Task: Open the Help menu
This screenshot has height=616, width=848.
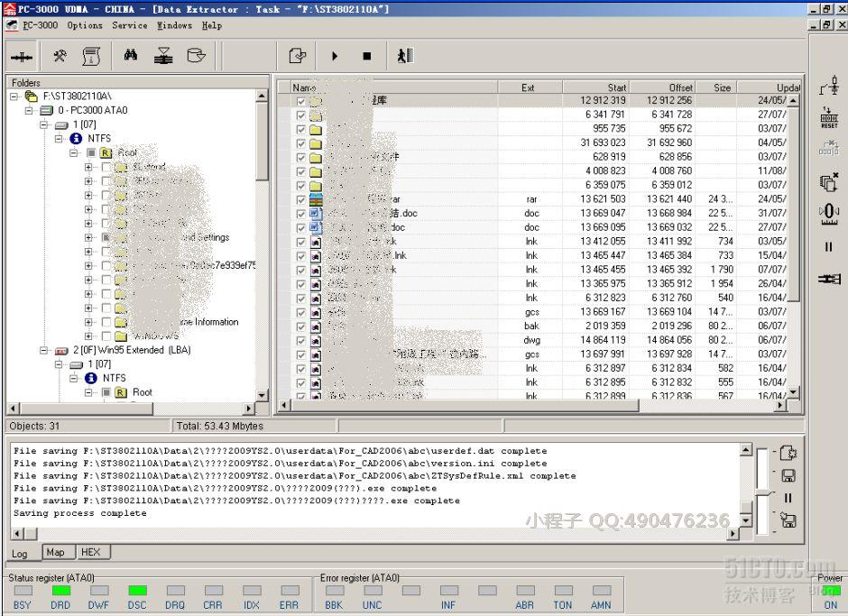Action: pyautogui.click(x=211, y=25)
